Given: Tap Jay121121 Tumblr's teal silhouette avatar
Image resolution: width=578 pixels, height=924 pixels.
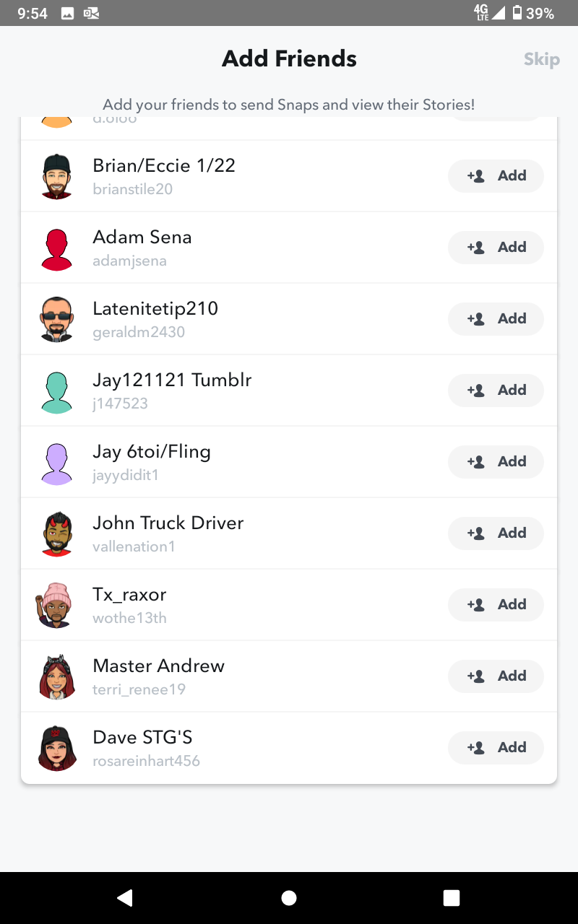Looking at the screenshot, I should tap(56, 391).
